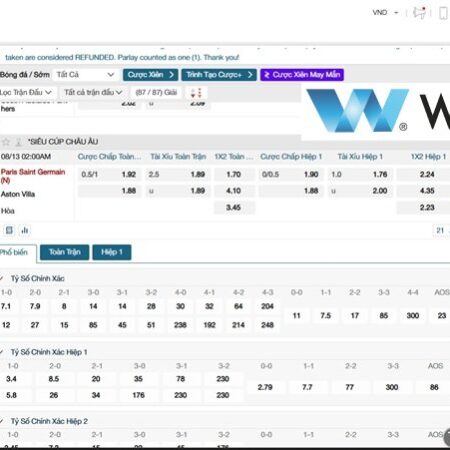Click the announcement megaphone icon
The height and width of the screenshot is (450, 450).
pyautogui.click(x=419, y=13)
